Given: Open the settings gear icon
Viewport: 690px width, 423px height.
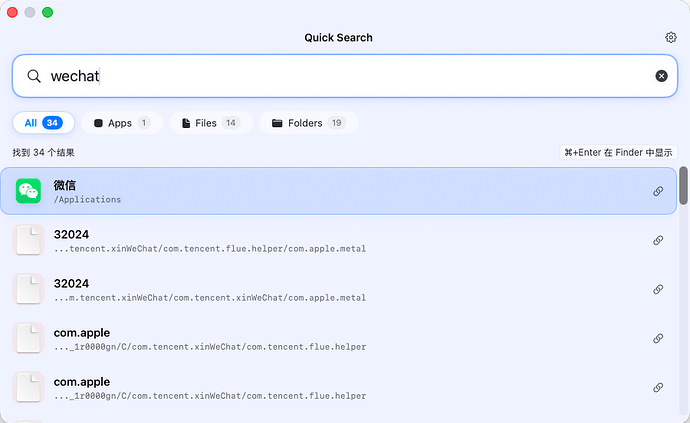Looking at the screenshot, I should pyautogui.click(x=671, y=37).
